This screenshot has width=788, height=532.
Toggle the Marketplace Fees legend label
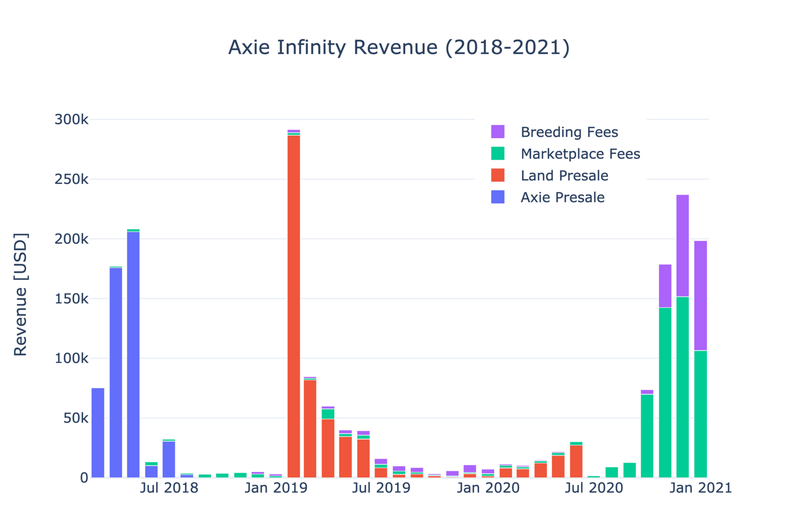pos(580,153)
